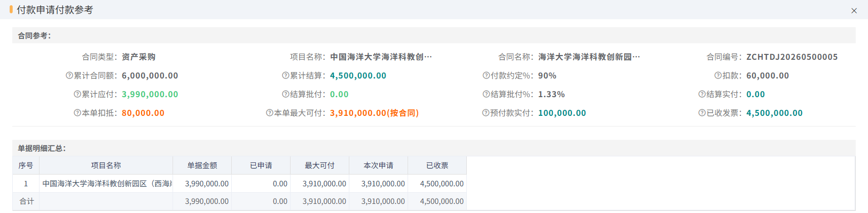
Task: Select the 序号 column header
Action: [26, 165]
